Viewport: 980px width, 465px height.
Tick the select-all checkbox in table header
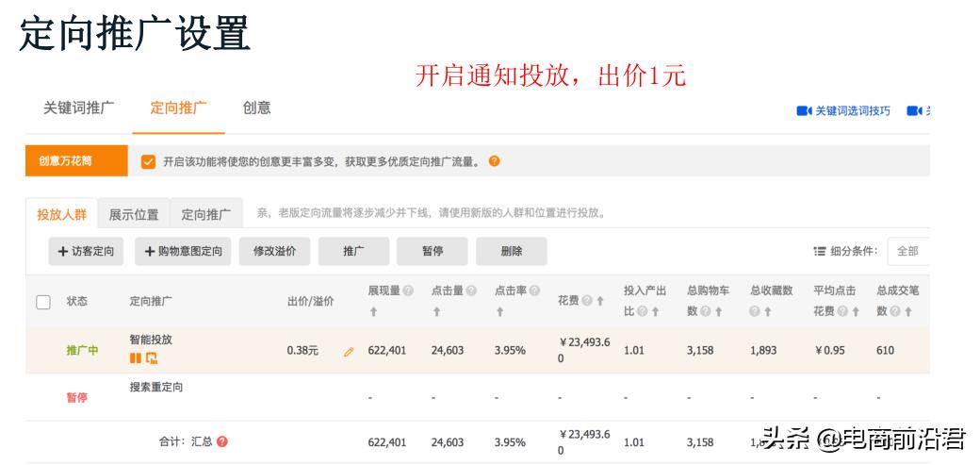[43, 302]
